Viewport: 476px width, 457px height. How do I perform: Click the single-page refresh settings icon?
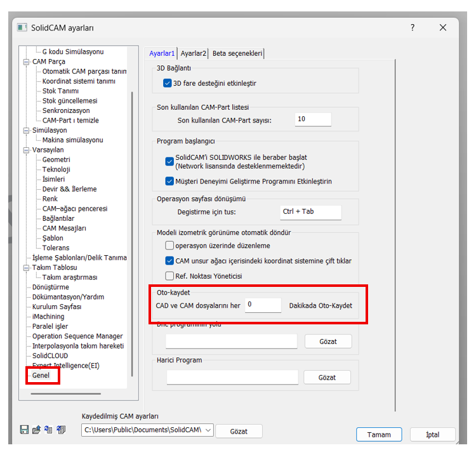click(49, 429)
